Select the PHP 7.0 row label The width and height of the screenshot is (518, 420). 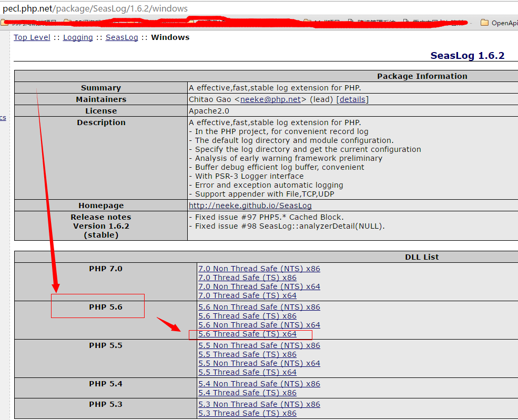106,269
